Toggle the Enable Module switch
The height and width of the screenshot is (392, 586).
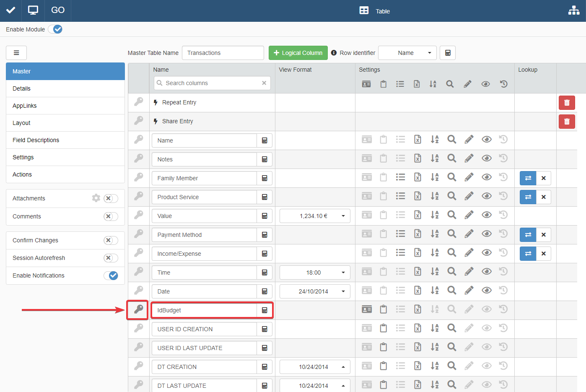click(x=55, y=29)
